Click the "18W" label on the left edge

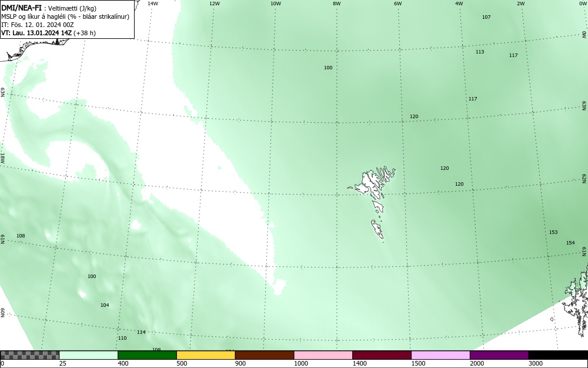(x=2, y=158)
